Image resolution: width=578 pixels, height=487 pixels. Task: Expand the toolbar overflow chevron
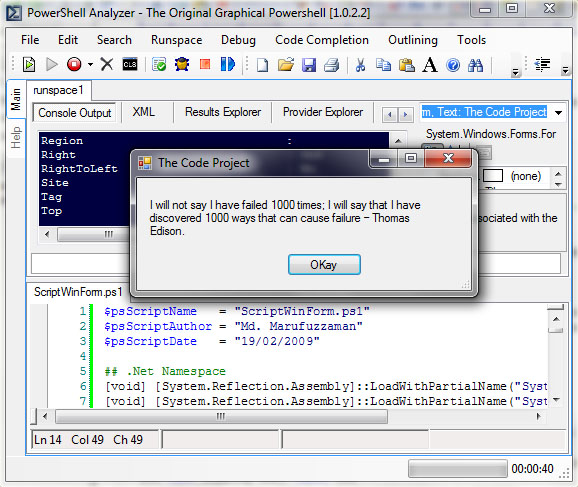click(x=515, y=72)
